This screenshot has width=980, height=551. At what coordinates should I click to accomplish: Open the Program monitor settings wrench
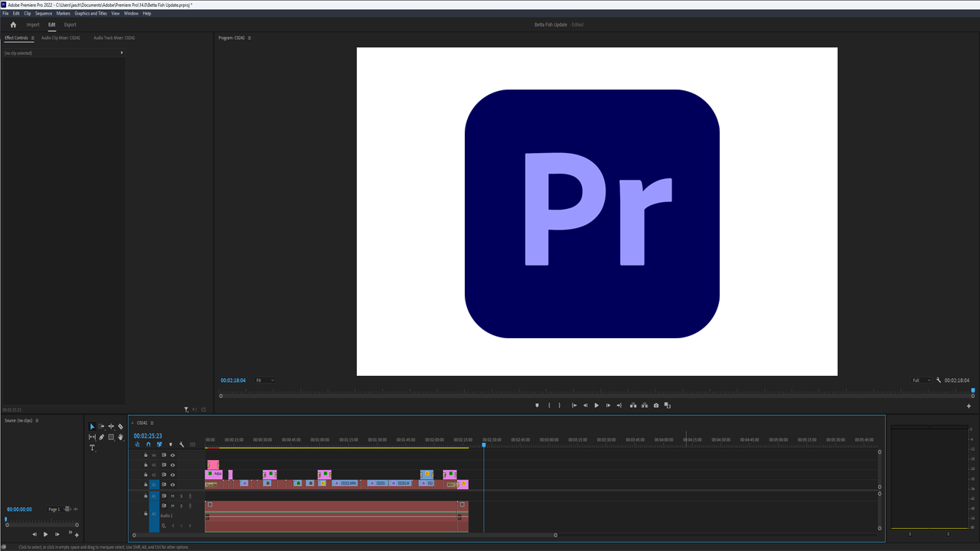tap(939, 380)
